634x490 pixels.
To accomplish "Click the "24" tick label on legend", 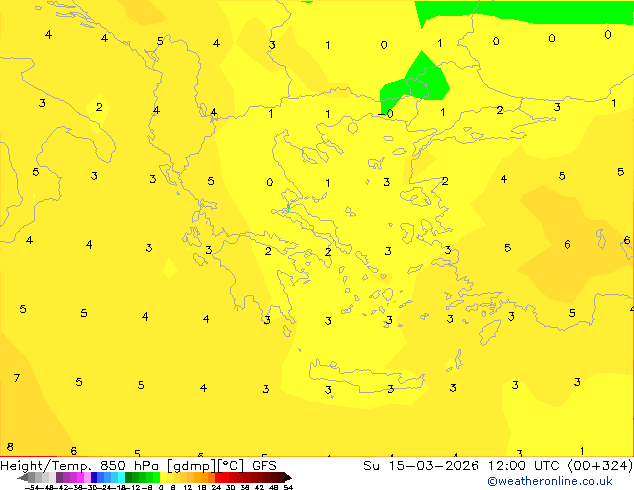I will [216, 487].
